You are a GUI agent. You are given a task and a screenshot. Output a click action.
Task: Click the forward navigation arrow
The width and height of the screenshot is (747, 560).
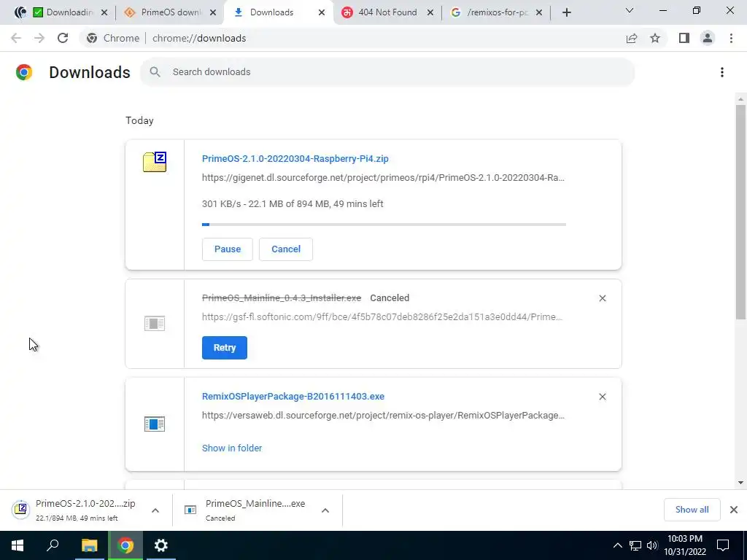click(39, 38)
